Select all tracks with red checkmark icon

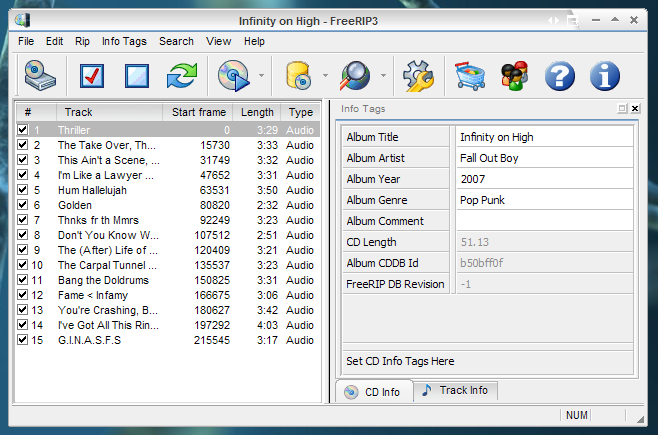point(92,76)
